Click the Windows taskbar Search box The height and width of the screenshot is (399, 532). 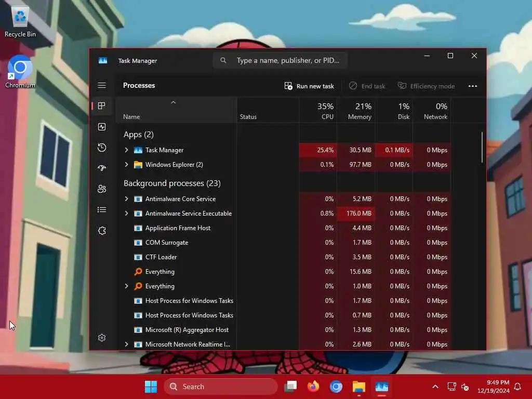pyautogui.click(x=220, y=387)
